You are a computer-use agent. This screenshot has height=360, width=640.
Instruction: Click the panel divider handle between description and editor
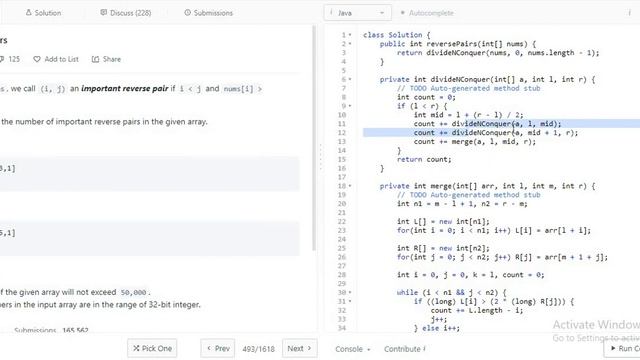320,157
